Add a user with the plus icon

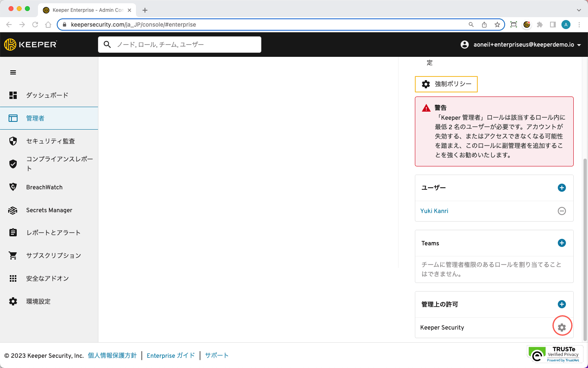pyautogui.click(x=562, y=188)
